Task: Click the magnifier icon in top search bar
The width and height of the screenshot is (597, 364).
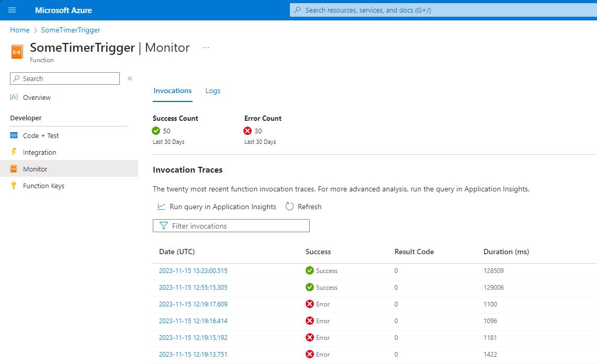Action: [x=297, y=10]
